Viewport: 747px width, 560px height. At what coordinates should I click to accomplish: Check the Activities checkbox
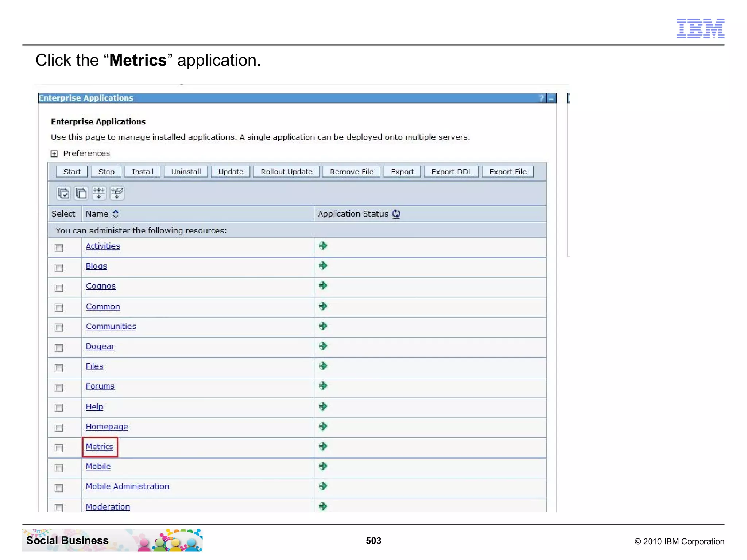[x=59, y=248]
